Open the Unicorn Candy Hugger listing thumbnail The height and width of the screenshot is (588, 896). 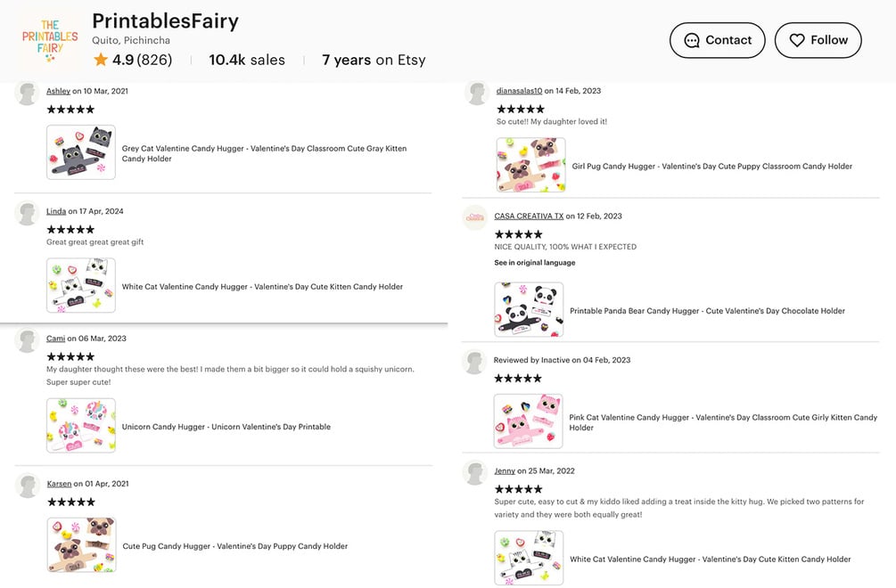click(x=81, y=425)
